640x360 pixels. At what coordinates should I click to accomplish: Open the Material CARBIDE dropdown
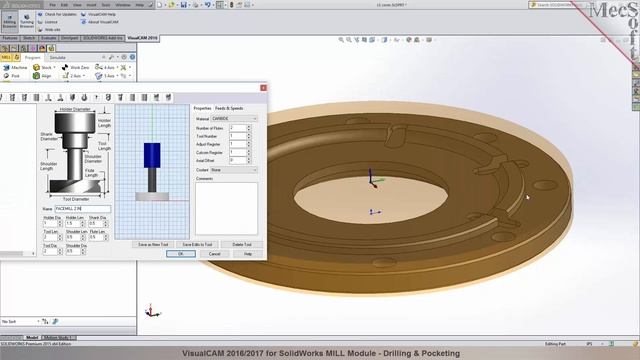click(234, 119)
